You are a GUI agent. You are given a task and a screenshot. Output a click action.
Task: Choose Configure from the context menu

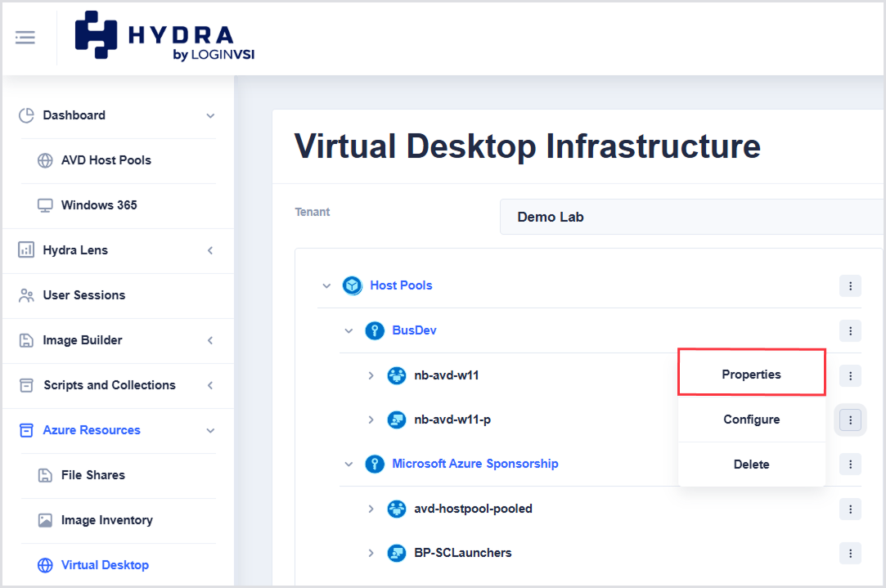(752, 420)
